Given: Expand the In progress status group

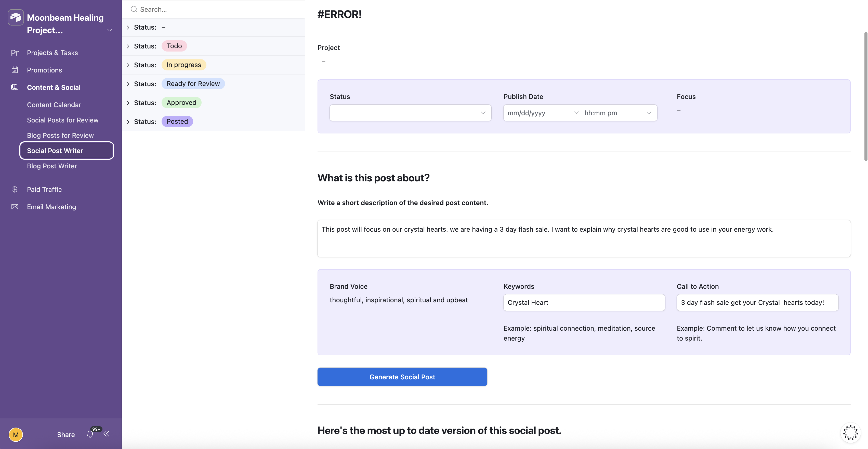Looking at the screenshot, I should (x=128, y=65).
